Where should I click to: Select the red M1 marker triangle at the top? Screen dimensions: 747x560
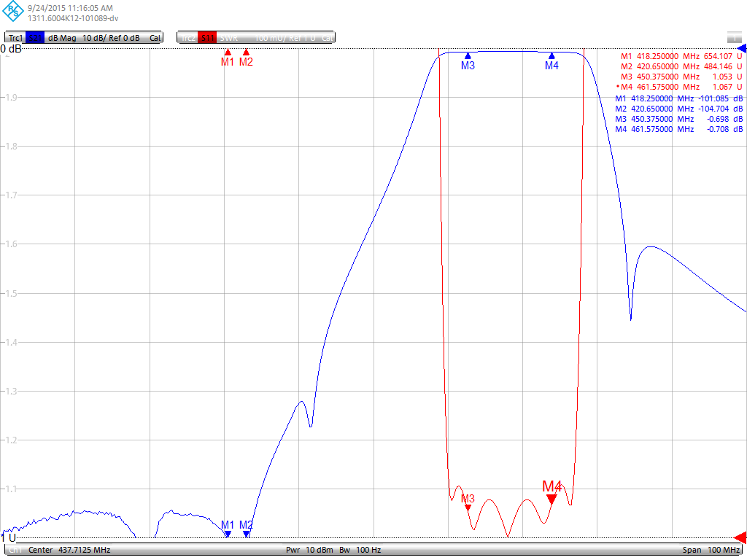228,52
